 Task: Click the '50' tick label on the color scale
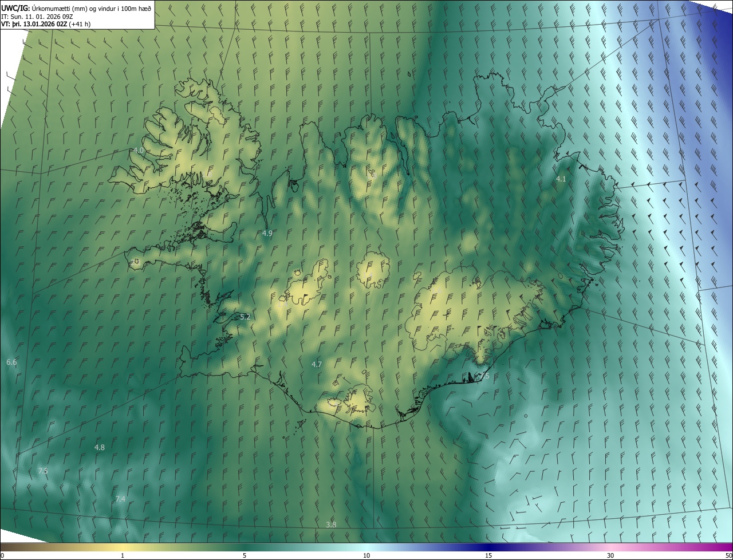pos(728,555)
